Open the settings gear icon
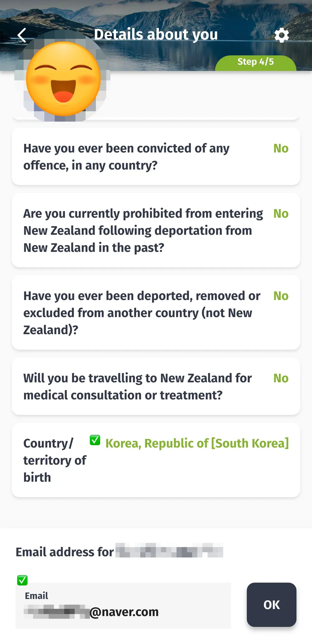 click(x=282, y=35)
